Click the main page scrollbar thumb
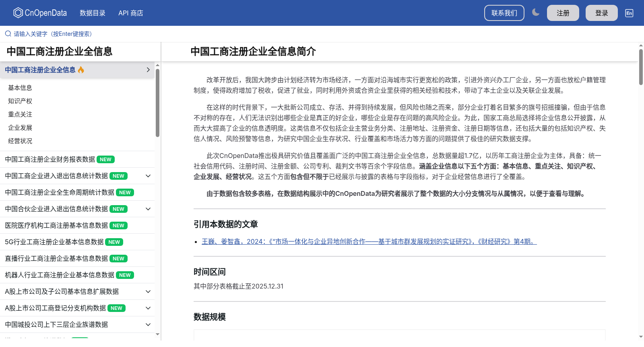The image size is (644, 347). [641, 67]
